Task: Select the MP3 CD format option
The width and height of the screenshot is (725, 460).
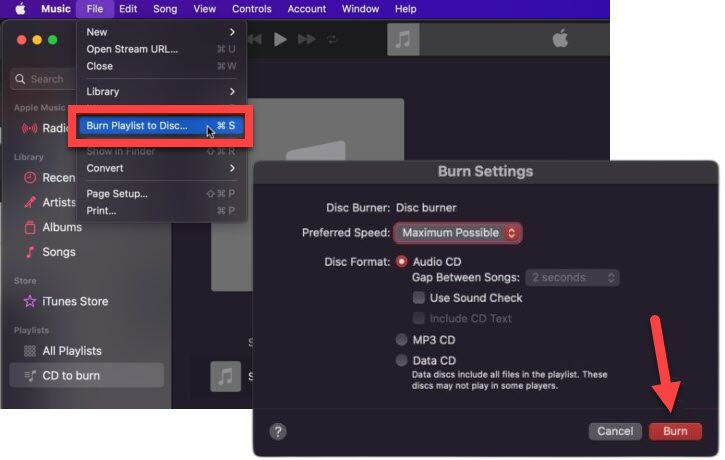Action: coord(402,340)
